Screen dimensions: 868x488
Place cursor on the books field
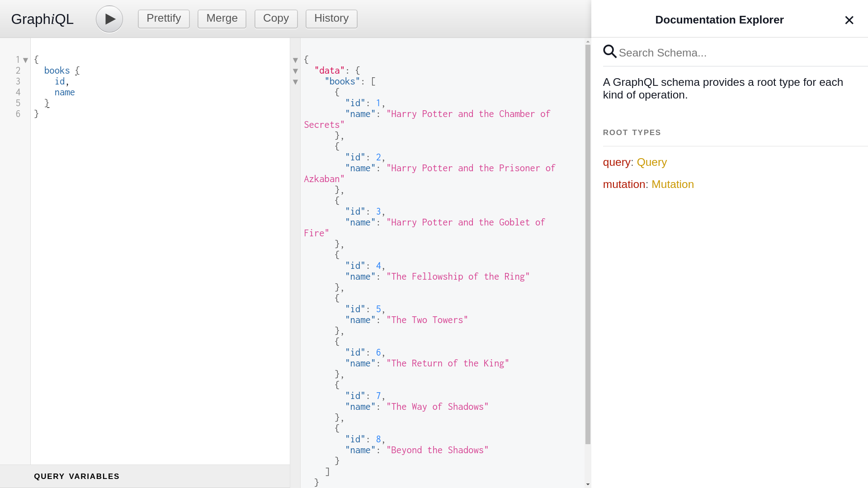(57, 70)
